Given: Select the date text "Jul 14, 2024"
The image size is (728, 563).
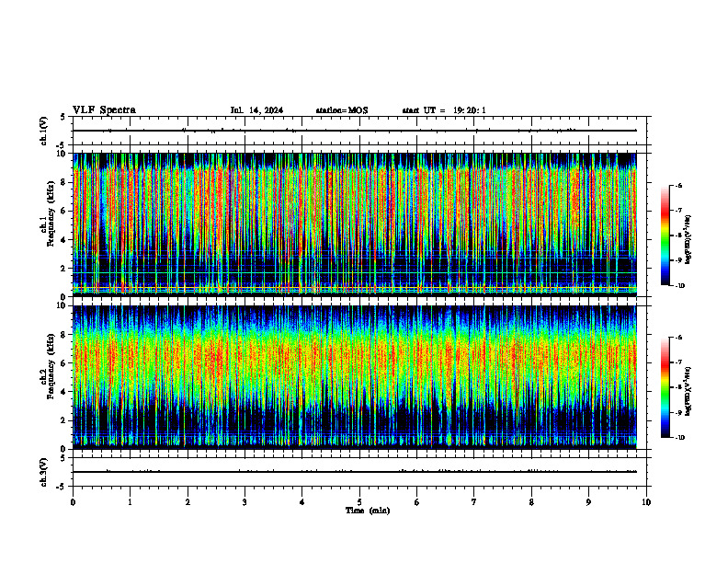Looking at the screenshot, I should [x=256, y=110].
